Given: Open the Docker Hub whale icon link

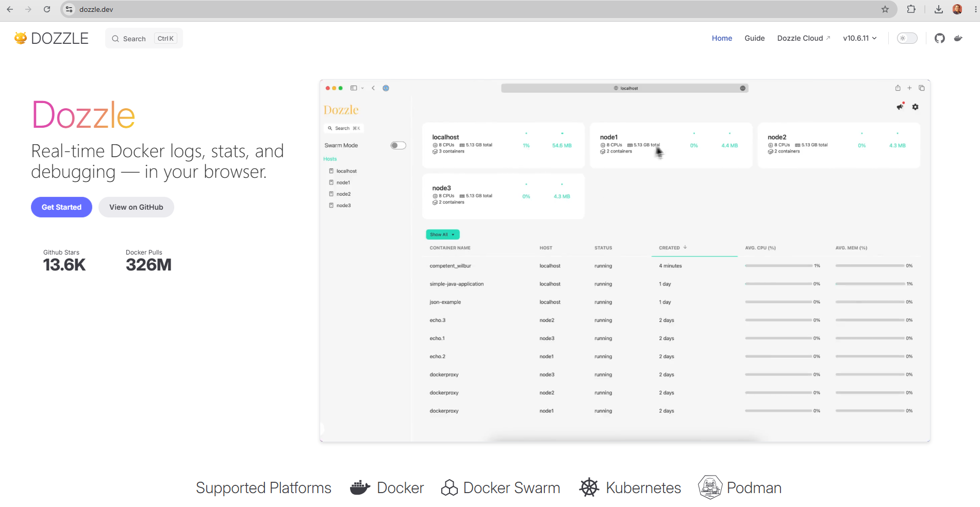Looking at the screenshot, I should click(x=958, y=38).
